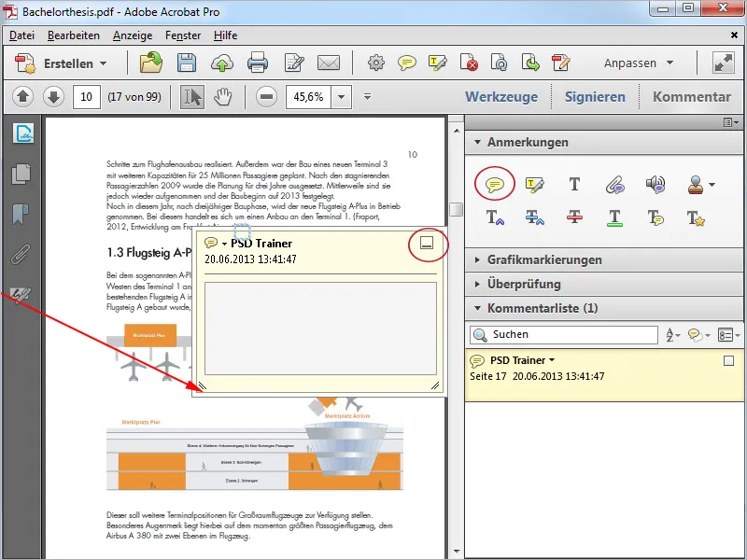Select add note to text tool
Image resolution: width=747 pixels, height=560 pixels.
point(655,217)
